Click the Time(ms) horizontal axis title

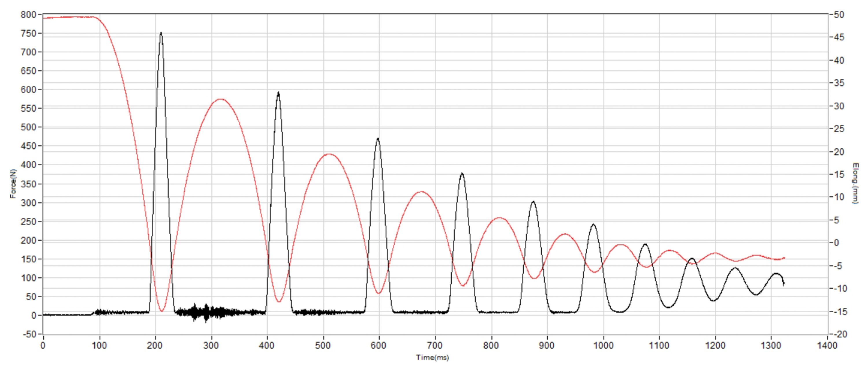(432, 357)
